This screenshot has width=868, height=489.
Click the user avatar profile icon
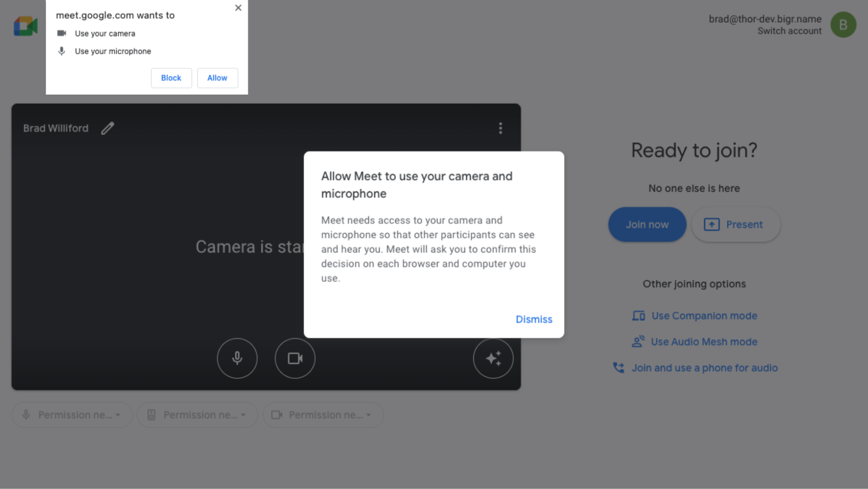point(843,25)
